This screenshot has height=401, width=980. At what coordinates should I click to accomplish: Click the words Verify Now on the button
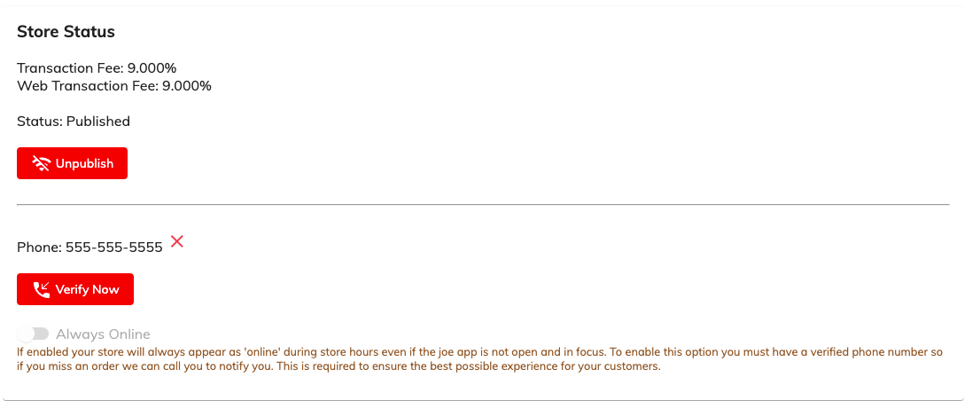tap(87, 289)
